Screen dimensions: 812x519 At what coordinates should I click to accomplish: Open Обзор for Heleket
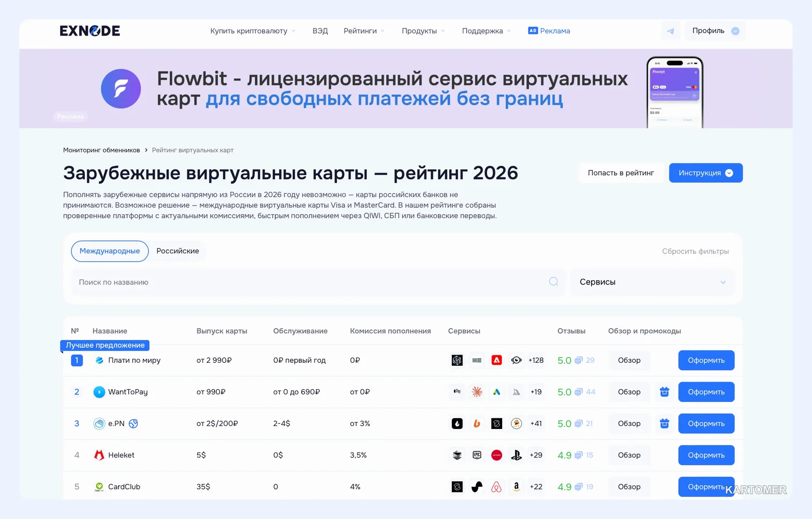pyautogui.click(x=629, y=455)
